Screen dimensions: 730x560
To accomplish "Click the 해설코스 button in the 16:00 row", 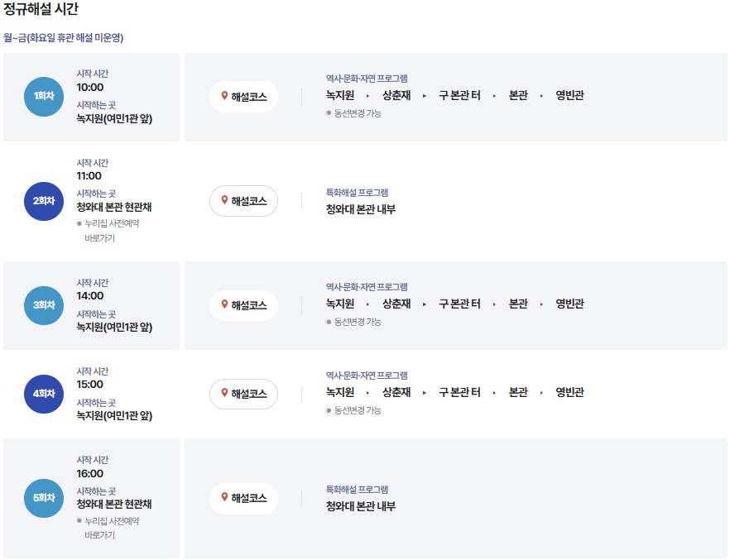I will [x=243, y=498].
